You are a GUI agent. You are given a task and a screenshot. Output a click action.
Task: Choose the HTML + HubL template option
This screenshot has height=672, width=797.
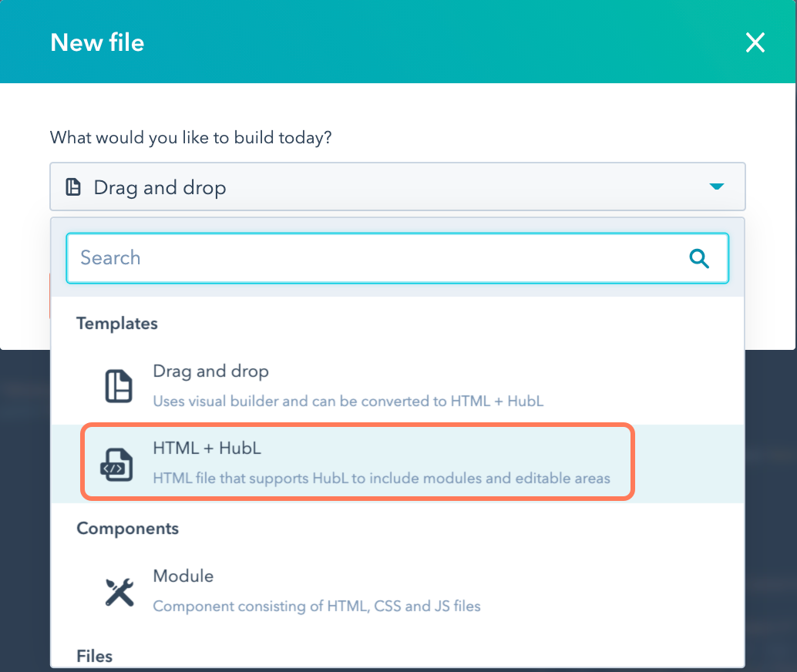pos(398,463)
